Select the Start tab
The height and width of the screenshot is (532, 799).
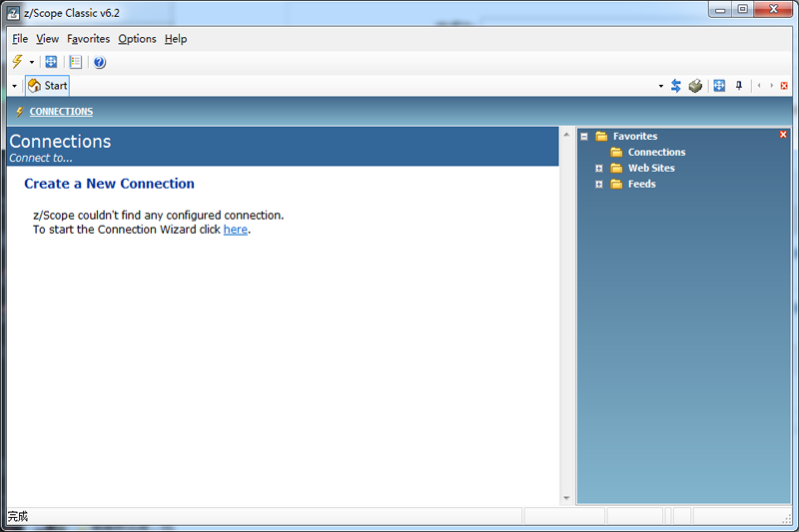(47, 86)
